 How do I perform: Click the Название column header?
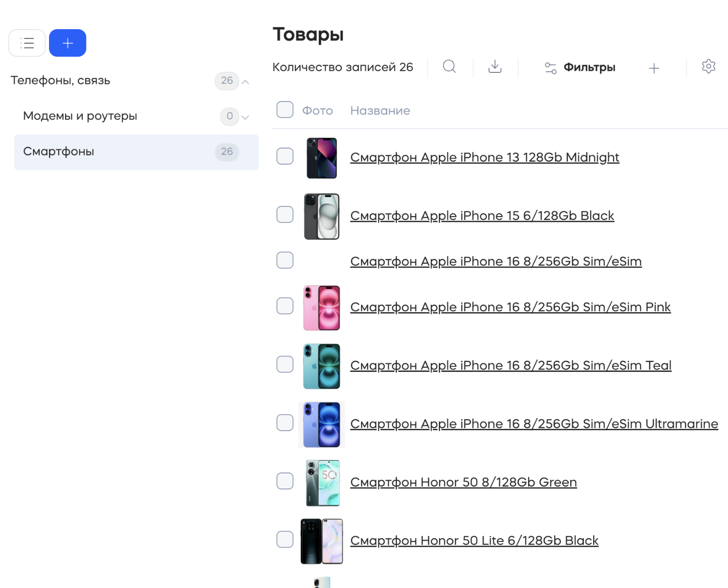[380, 111]
